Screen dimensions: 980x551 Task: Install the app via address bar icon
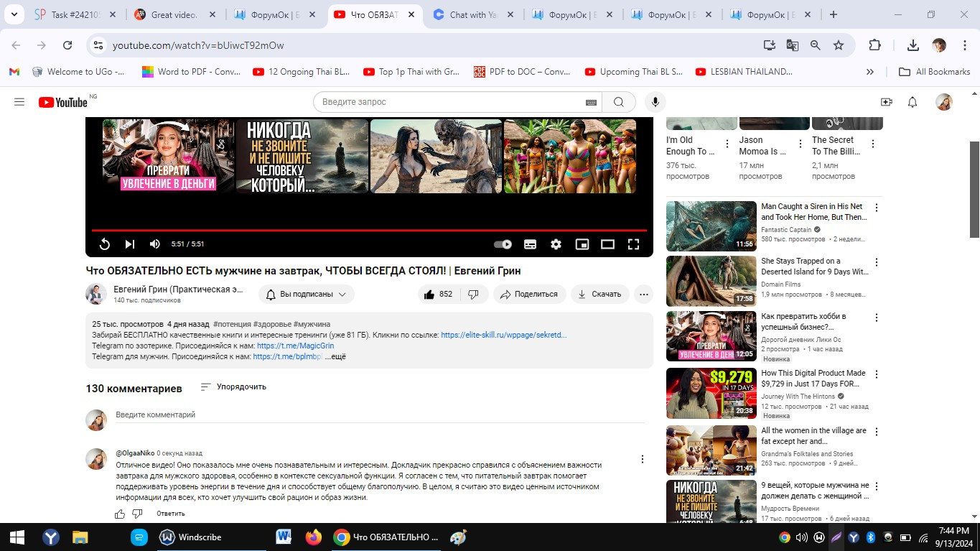click(770, 45)
